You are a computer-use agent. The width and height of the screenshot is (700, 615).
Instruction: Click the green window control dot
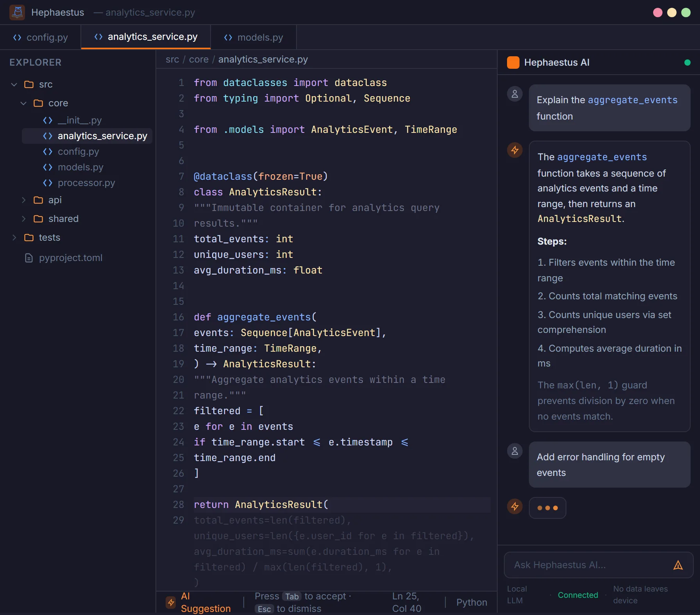pyautogui.click(x=686, y=13)
